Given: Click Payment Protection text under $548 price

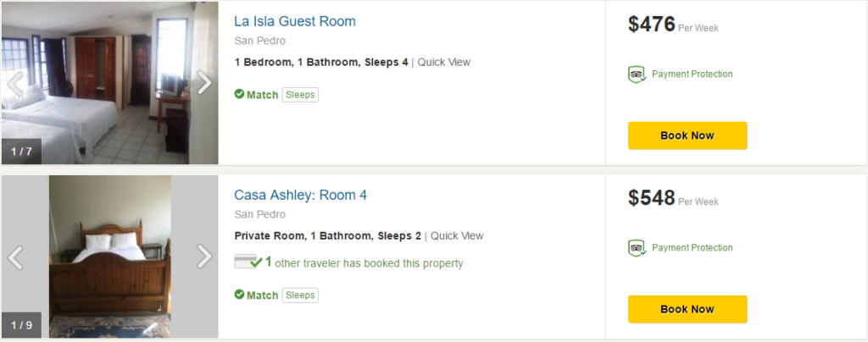Looking at the screenshot, I should 692,248.
